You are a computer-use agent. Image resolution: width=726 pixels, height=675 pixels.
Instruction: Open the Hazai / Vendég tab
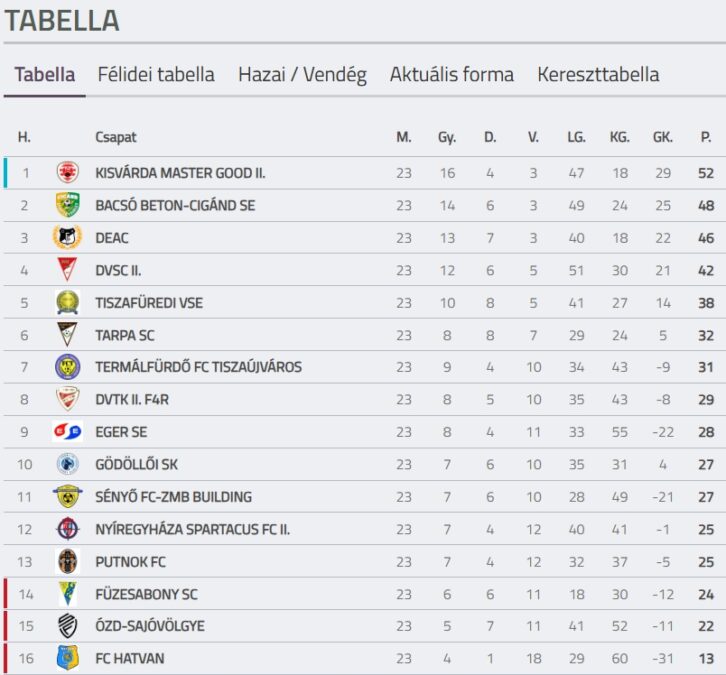pyautogui.click(x=302, y=75)
